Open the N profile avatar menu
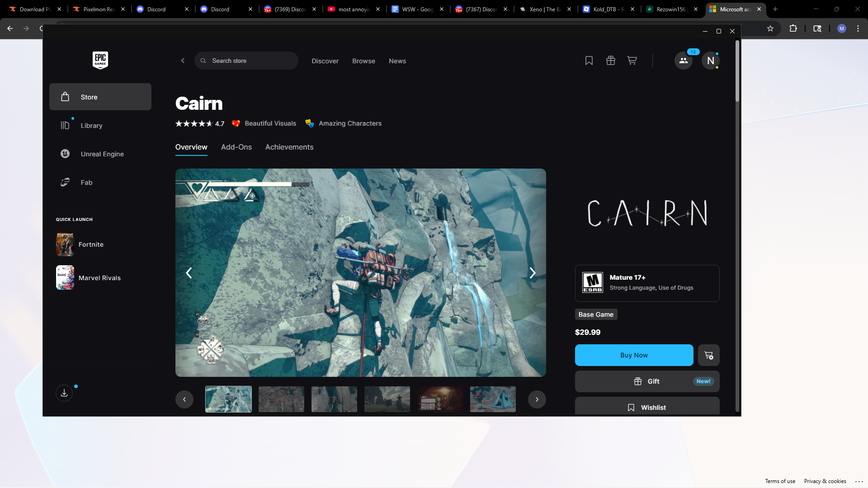This screenshot has height=488, width=868. coord(710,61)
